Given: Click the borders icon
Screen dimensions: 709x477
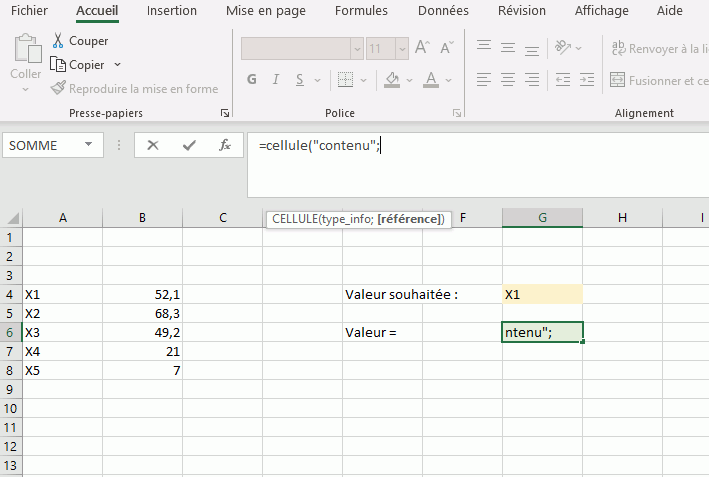Looking at the screenshot, I should (344, 80).
